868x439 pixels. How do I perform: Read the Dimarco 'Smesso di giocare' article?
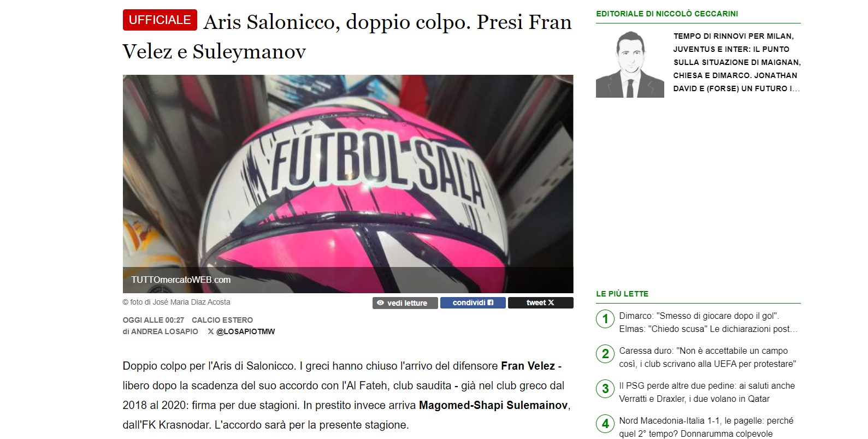click(x=708, y=322)
